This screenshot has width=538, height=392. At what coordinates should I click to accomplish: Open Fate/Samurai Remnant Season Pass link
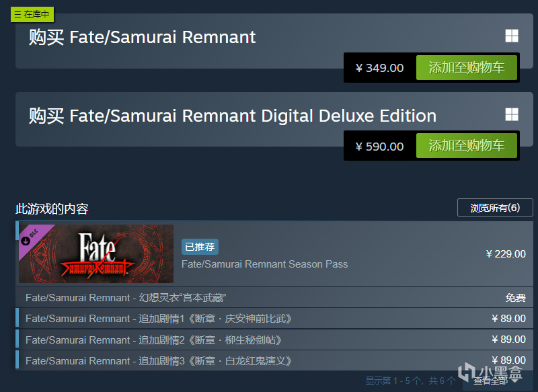(x=264, y=264)
